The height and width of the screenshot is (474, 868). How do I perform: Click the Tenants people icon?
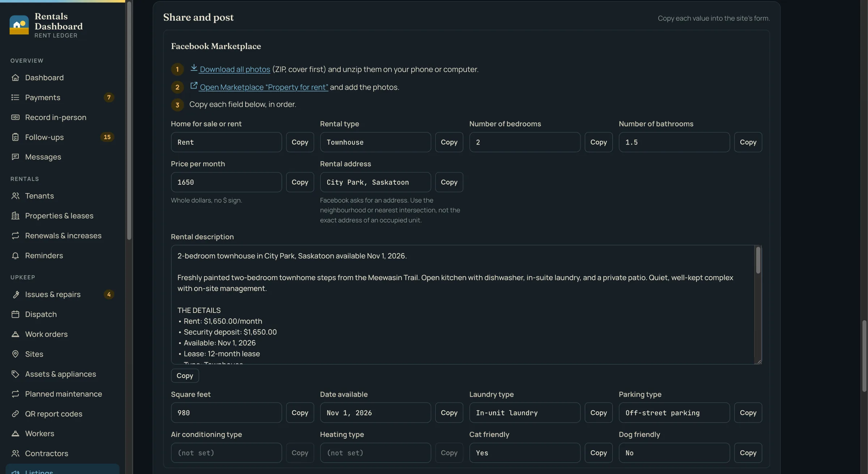point(15,196)
